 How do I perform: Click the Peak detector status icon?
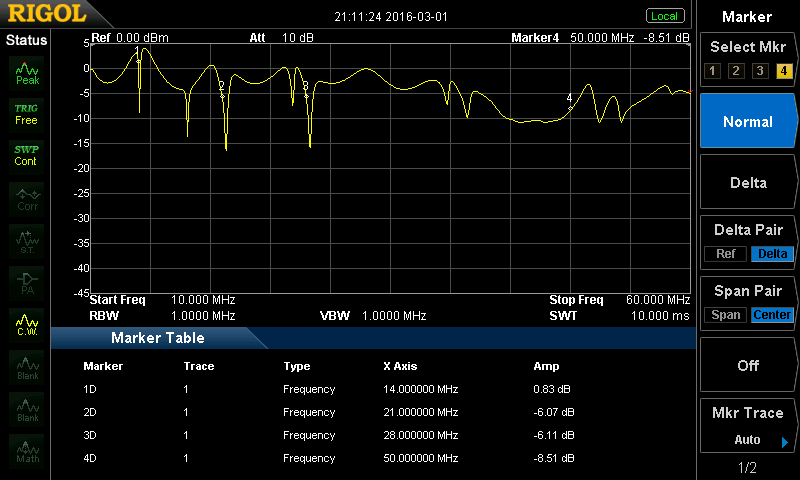(x=27, y=72)
